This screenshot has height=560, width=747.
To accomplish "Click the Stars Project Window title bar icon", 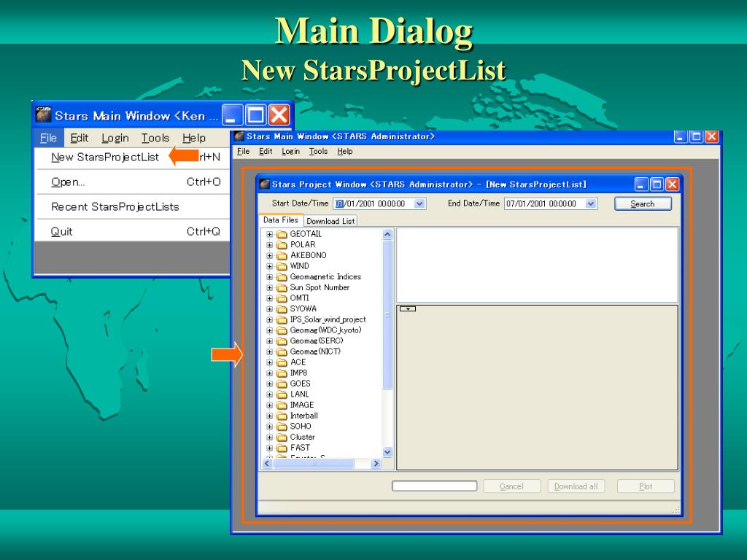I will (x=264, y=184).
